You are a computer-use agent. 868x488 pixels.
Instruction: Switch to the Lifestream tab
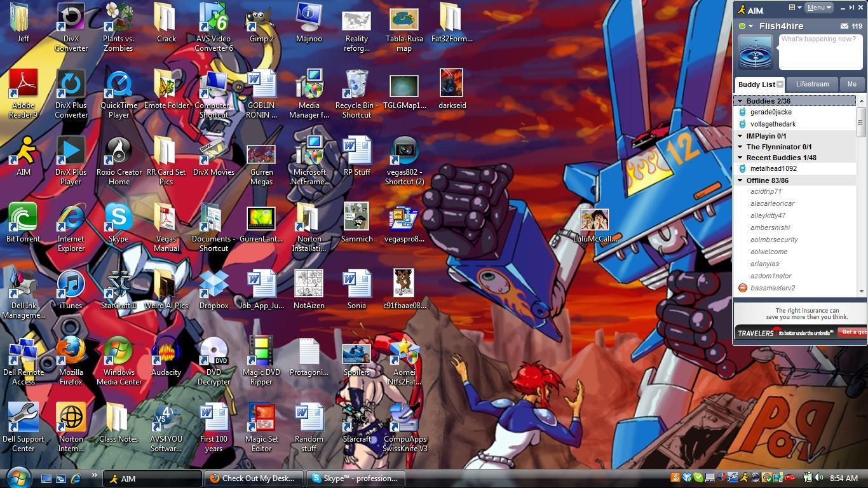[x=812, y=84]
